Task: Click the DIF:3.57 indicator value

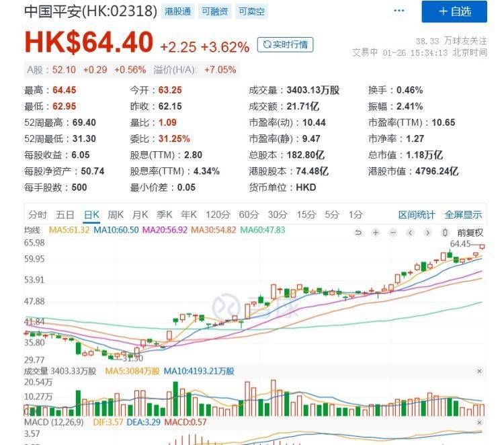Action: point(108,422)
